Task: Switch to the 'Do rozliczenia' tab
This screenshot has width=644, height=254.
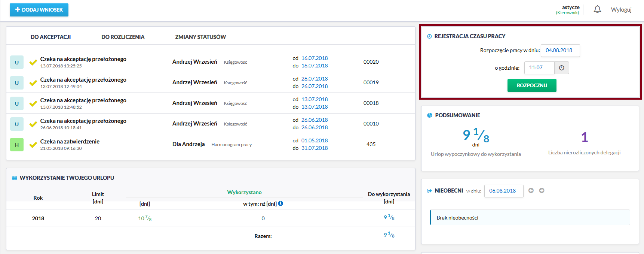Action: (123, 37)
